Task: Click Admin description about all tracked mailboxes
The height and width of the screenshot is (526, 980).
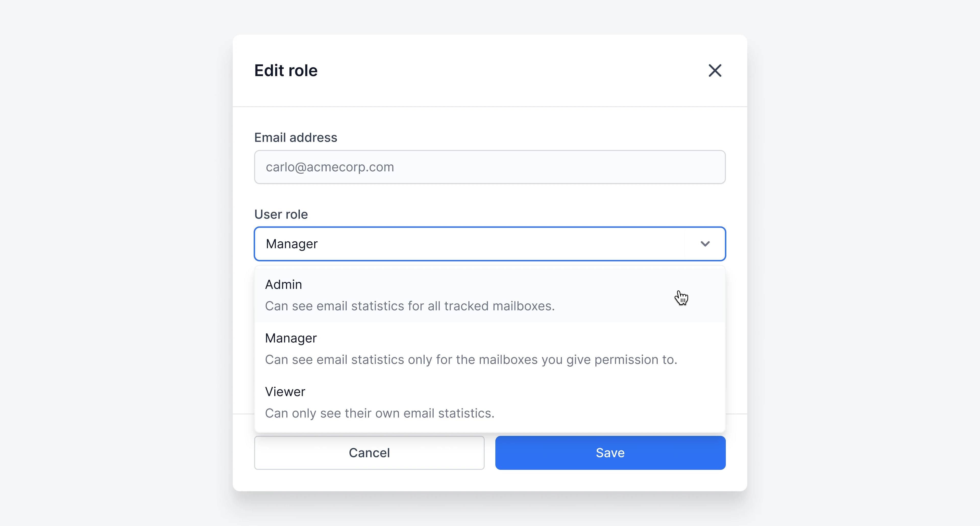Action: pyautogui.click(x=410, y=306)
